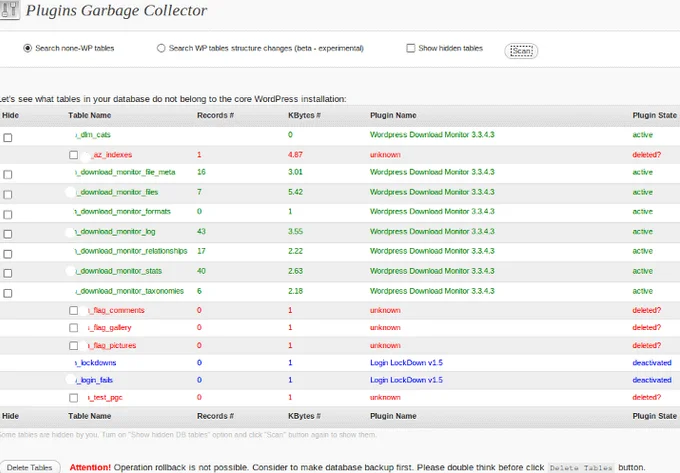Choose Search WP tables structure changes option

162,48
